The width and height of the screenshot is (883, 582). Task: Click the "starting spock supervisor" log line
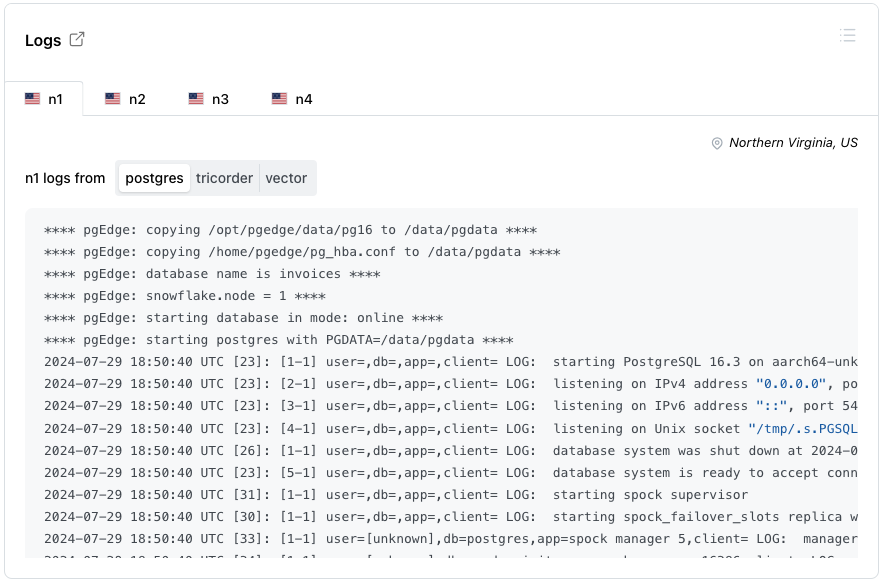tap(650, 494)
